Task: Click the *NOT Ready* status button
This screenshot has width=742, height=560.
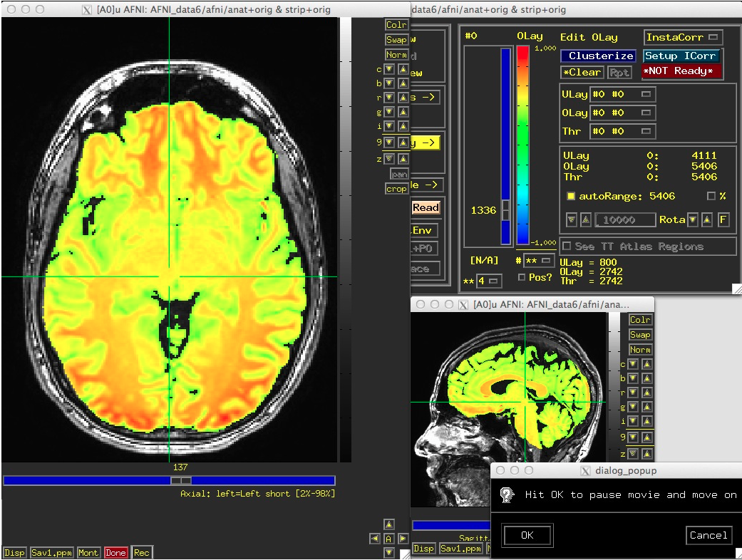Action: [681, 71]
